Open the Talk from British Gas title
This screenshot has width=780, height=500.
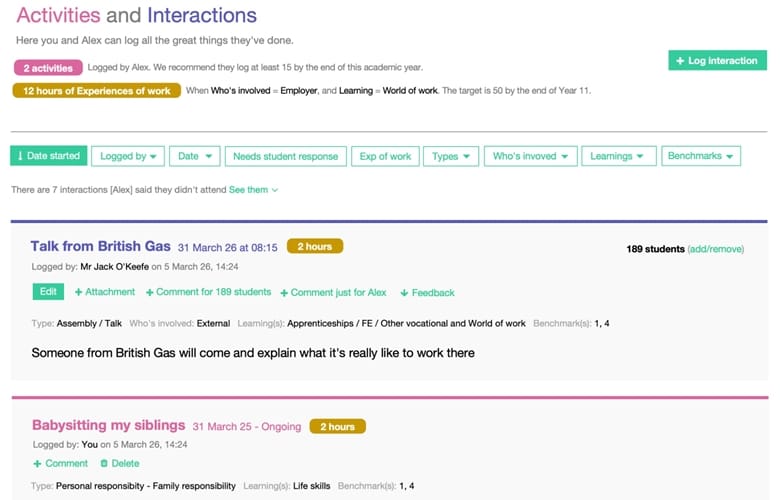click(x=101, y=246)
